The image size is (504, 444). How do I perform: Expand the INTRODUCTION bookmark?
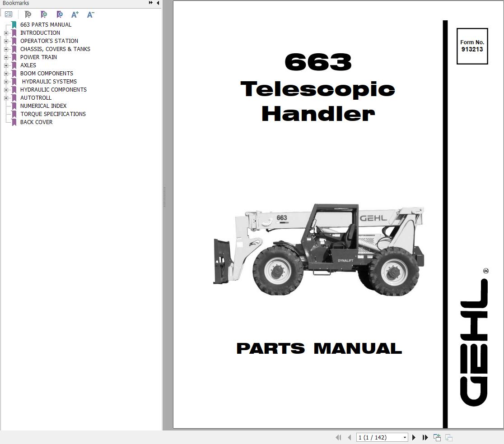[x=6, y=33]
